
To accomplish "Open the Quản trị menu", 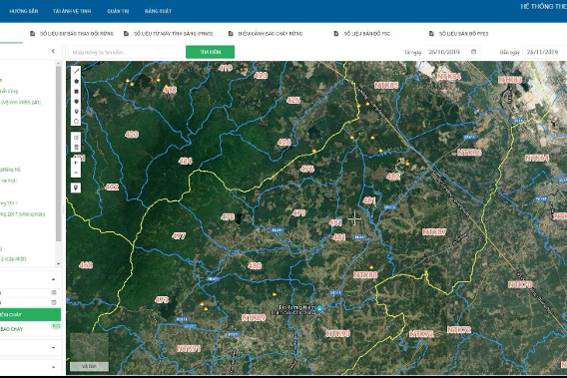I will 118,11.
